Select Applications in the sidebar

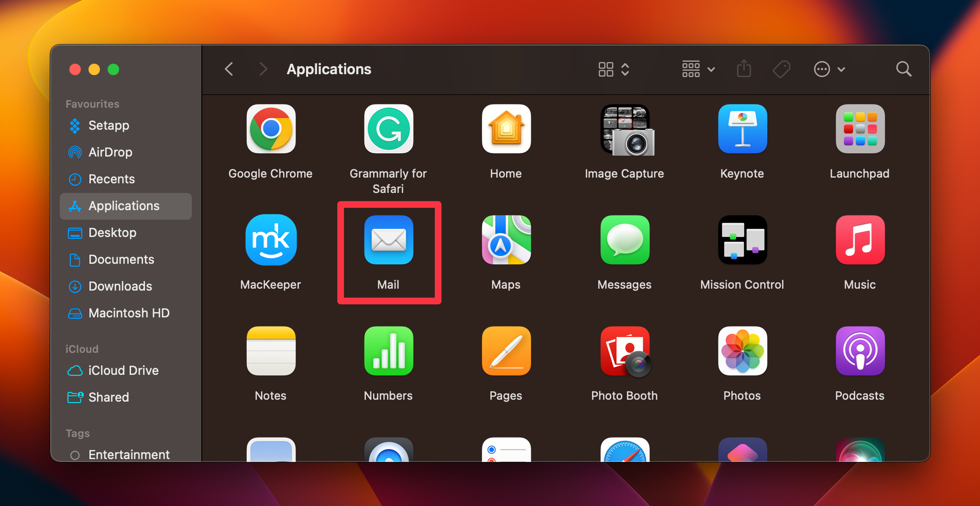123,206
